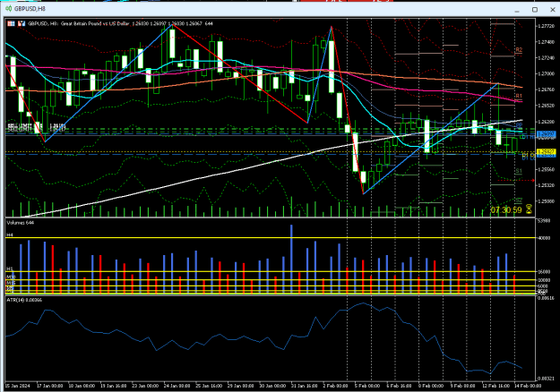This screenshot has height=392, width=560.
Task: Select the red dotted arrow line near S1
Action: tap(516, 181)
